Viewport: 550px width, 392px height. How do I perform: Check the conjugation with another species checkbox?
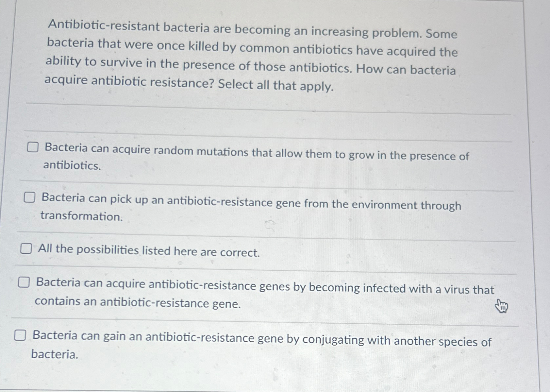[21, 335]
